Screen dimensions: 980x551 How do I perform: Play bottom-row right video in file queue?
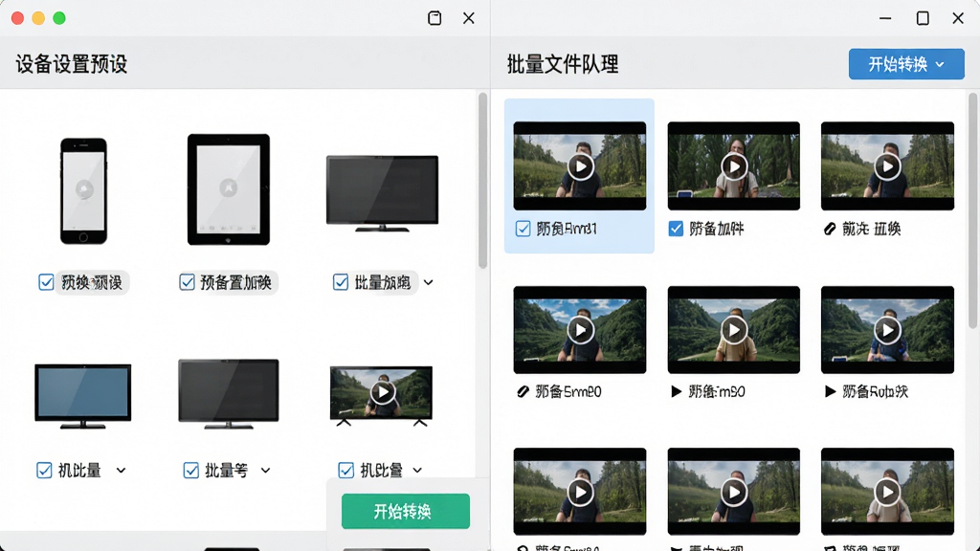[x=887, y=493]
